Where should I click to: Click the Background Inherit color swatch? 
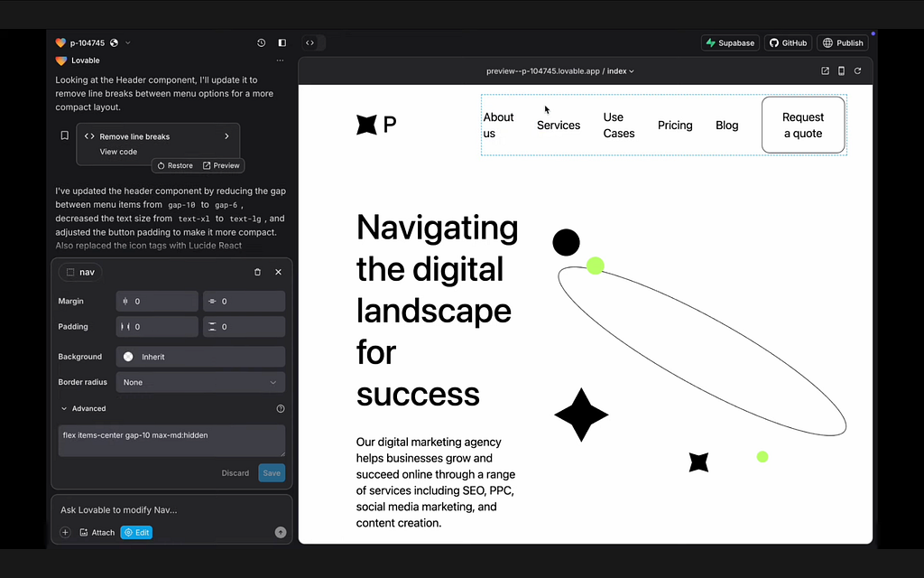[x=128, y=357]
